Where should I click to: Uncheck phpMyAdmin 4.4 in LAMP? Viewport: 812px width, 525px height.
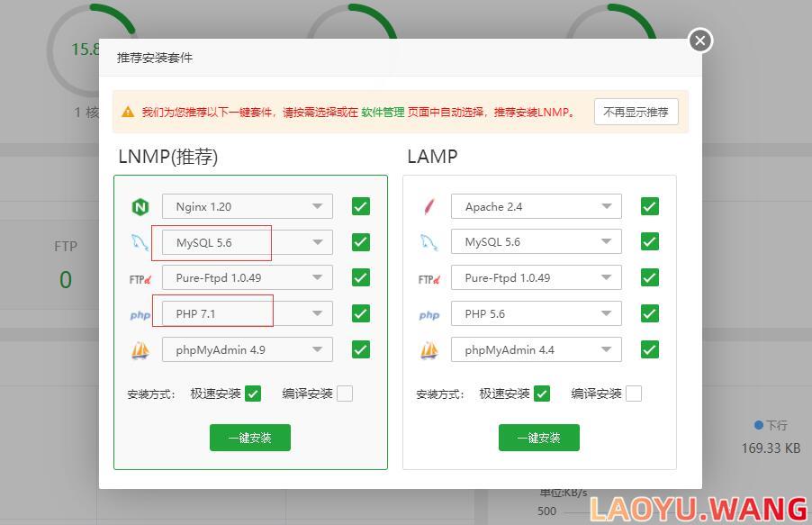click(650, 349)
